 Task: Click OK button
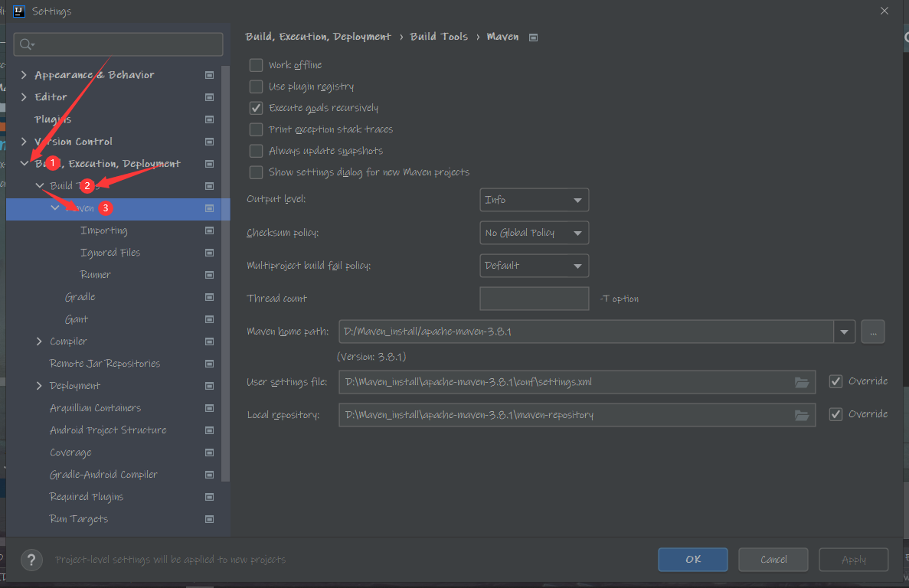[693, 560]
